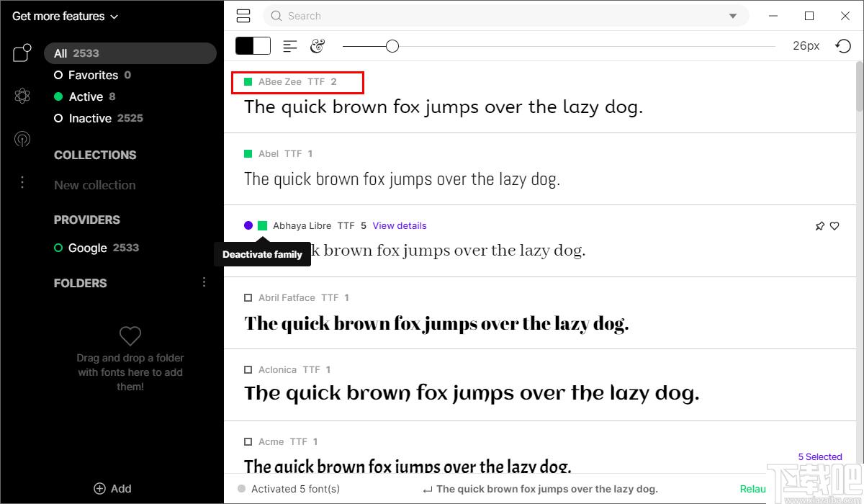This screenshot has width=864, height=504.
Task: Deactivate the Abel font family
Action: (248, 154)
